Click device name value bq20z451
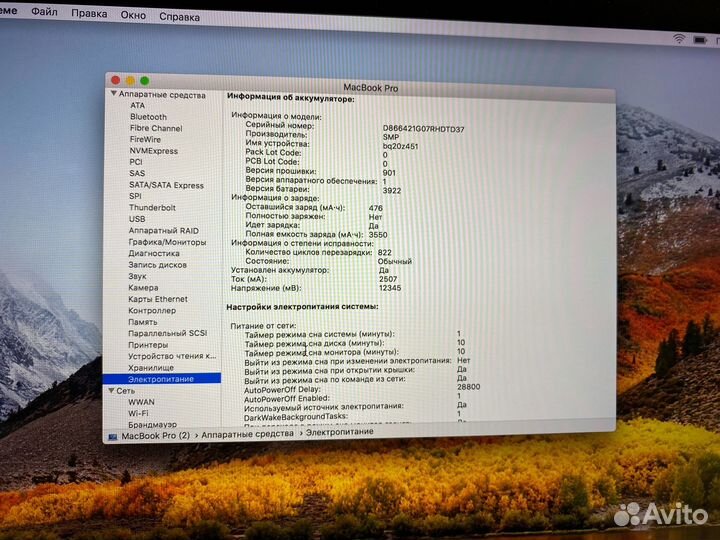The image size is (720, 540). (x=400, y=146)
